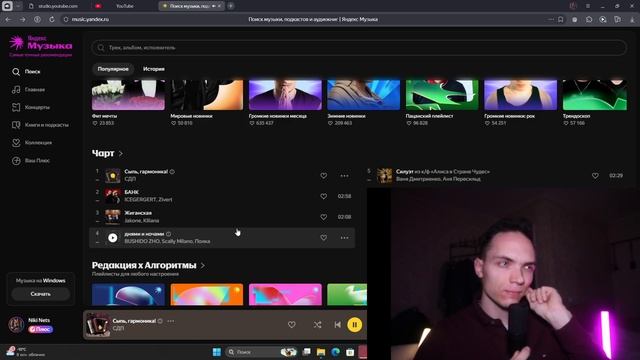Open Microsoft Edge from the taskbar
The width and height of the screenshot is (640, 360).
[336, 352]
